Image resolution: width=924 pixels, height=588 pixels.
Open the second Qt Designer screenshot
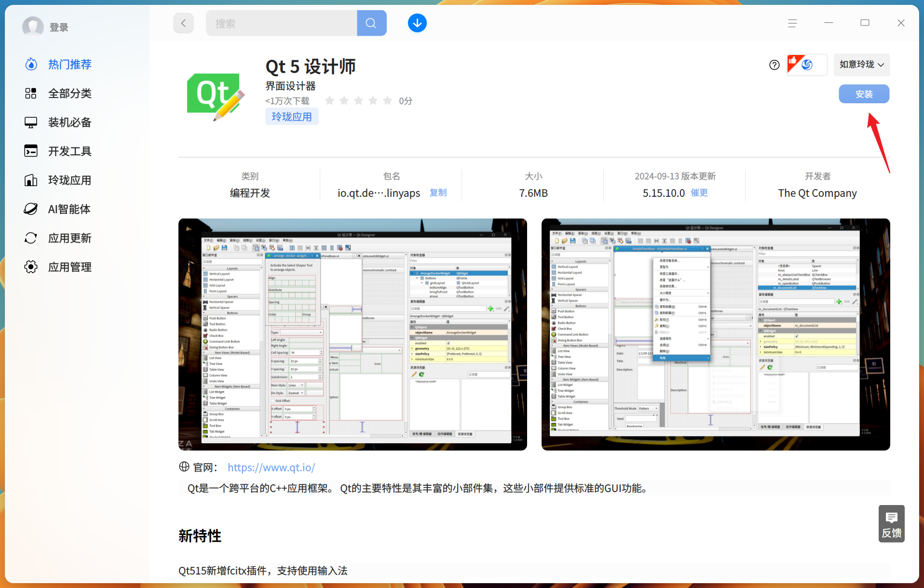pos(716,334)
